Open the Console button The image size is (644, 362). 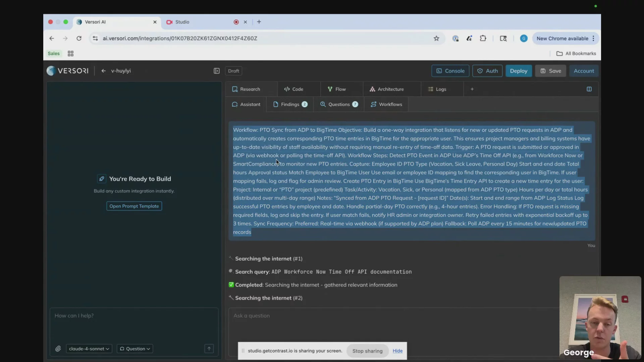point(450,71)
